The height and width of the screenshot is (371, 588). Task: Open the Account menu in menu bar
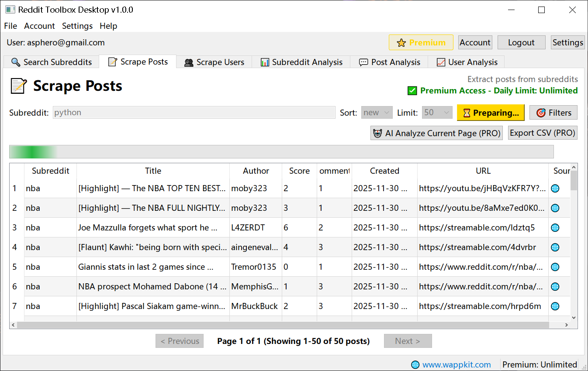39,26
